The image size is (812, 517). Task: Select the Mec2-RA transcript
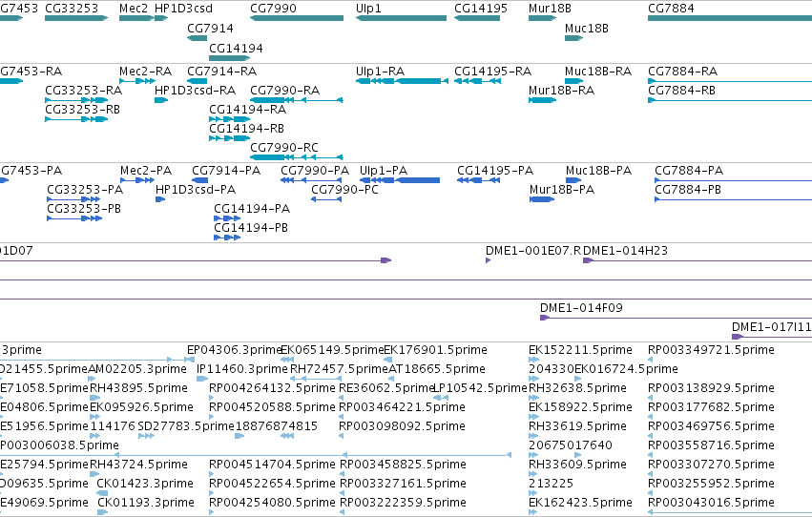[136, 81]
